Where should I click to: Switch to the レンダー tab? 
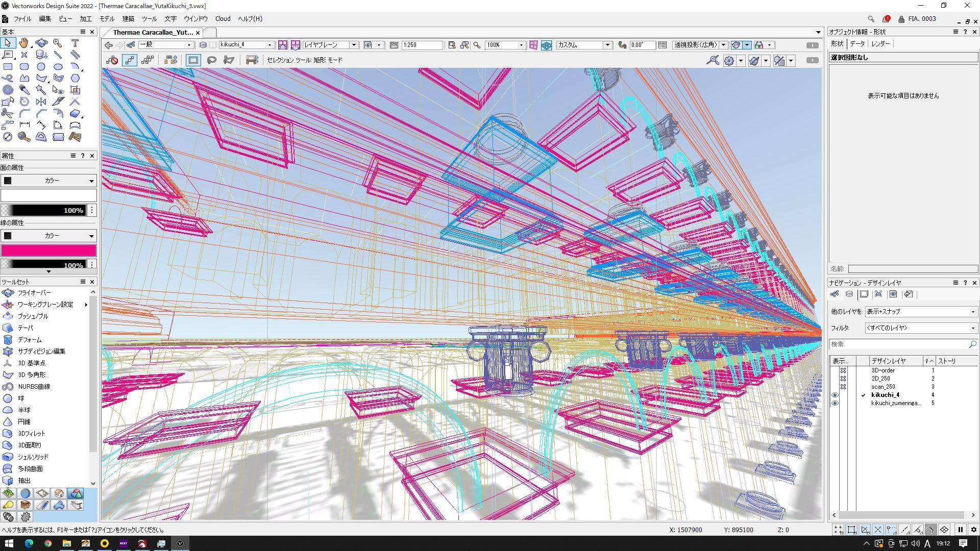point(880,44)
